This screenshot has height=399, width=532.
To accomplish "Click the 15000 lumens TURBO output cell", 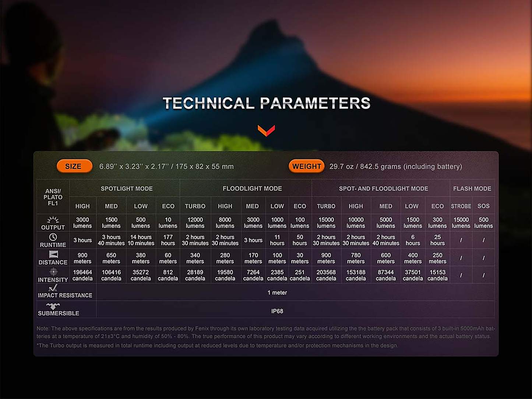I will tap(326, 223).
